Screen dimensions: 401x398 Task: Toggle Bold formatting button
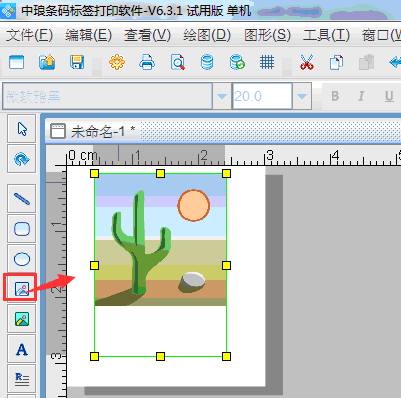335,96
